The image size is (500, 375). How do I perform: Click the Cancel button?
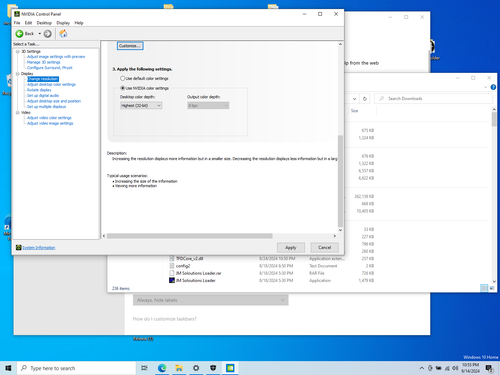pos(324,247)
